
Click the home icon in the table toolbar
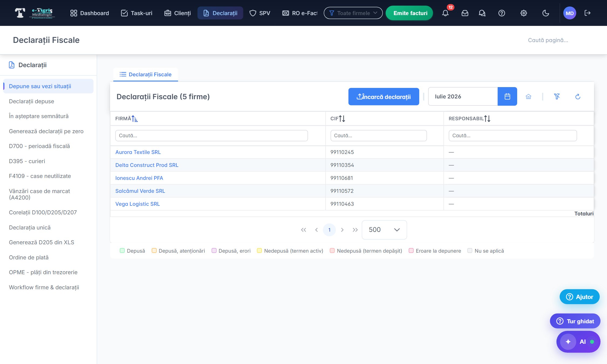(528, 97)
